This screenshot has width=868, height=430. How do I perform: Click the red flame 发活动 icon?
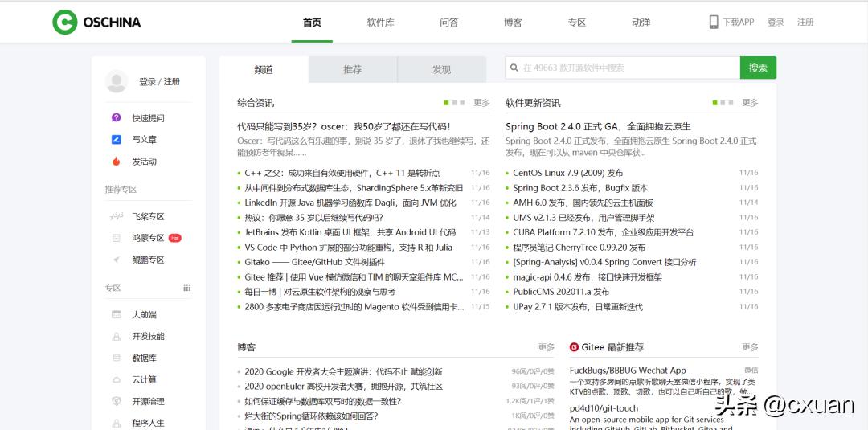point(117,162)
